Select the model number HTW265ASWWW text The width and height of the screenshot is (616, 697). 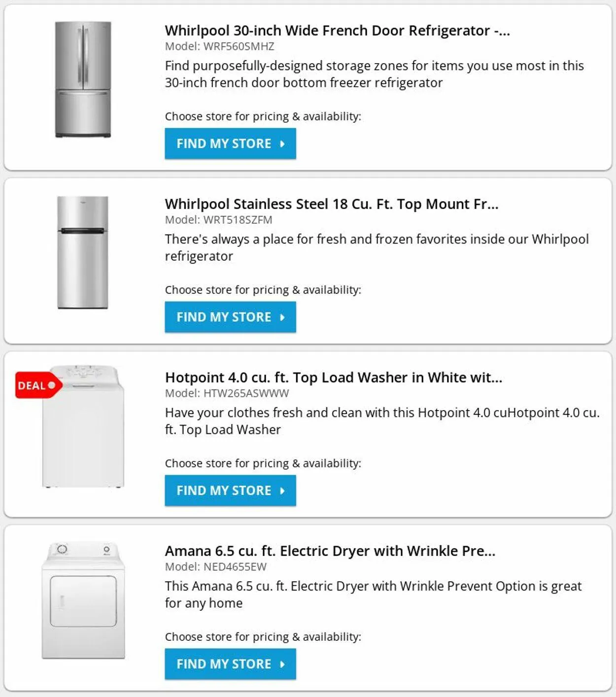pyautogui.click(x=246, y=393)
